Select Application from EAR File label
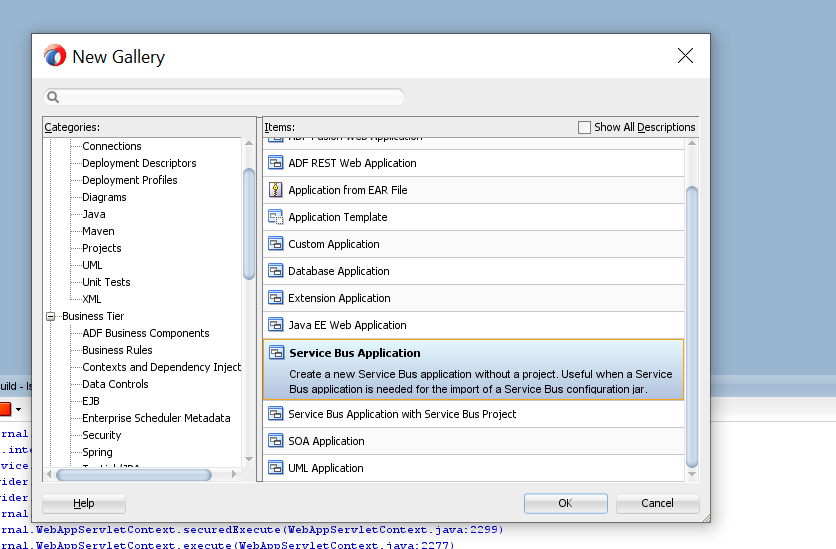 348,190
